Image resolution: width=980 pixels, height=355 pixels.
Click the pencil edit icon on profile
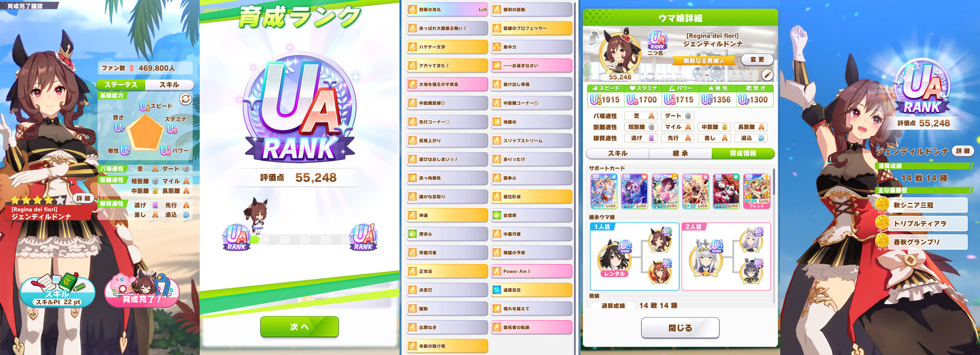pyautogui.click(x=767, y=75)
